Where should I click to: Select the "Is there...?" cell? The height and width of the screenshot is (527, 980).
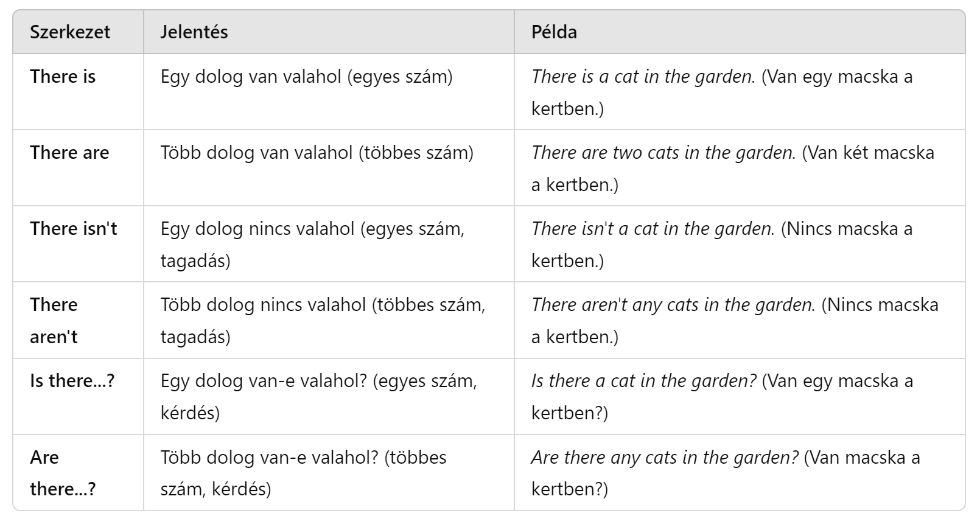tap(72, 381)
